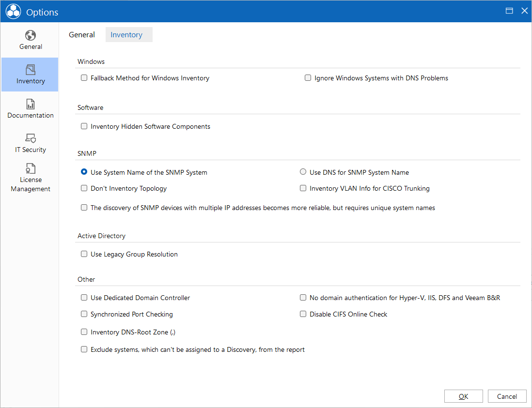Click the Options title text
This screenshot has height=408, width=532.
click(x=43, y=12)
